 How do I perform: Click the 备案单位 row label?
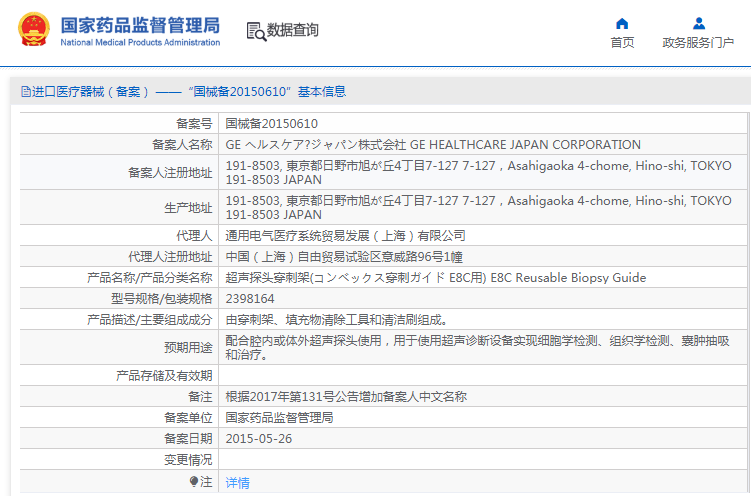(188, 417)
